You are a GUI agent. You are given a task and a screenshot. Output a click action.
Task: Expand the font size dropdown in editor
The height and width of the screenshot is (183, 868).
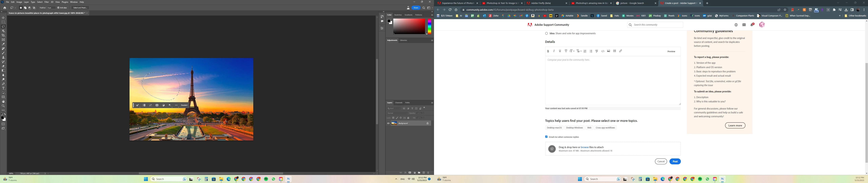pyautogui.click(x=572, y=51)
